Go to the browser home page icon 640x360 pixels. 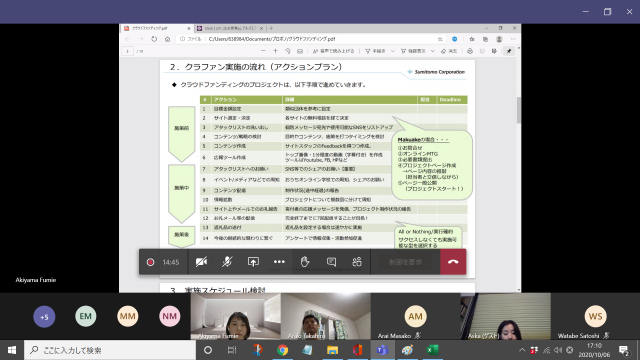167,39
